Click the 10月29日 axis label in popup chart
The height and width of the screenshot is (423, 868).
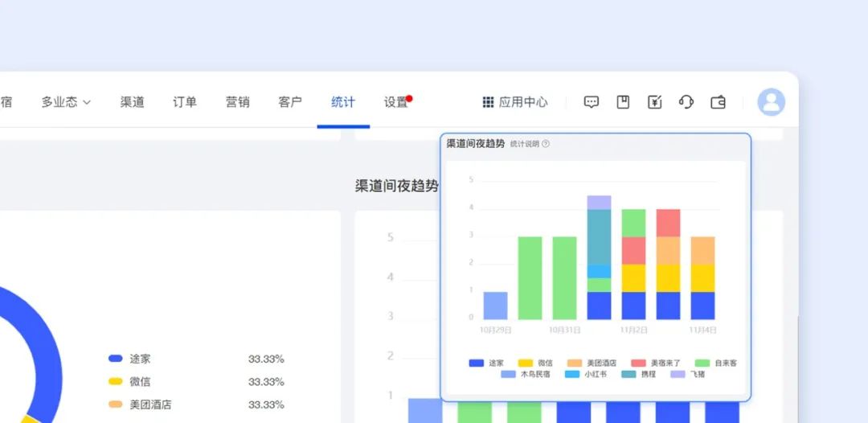pos(495,330)
